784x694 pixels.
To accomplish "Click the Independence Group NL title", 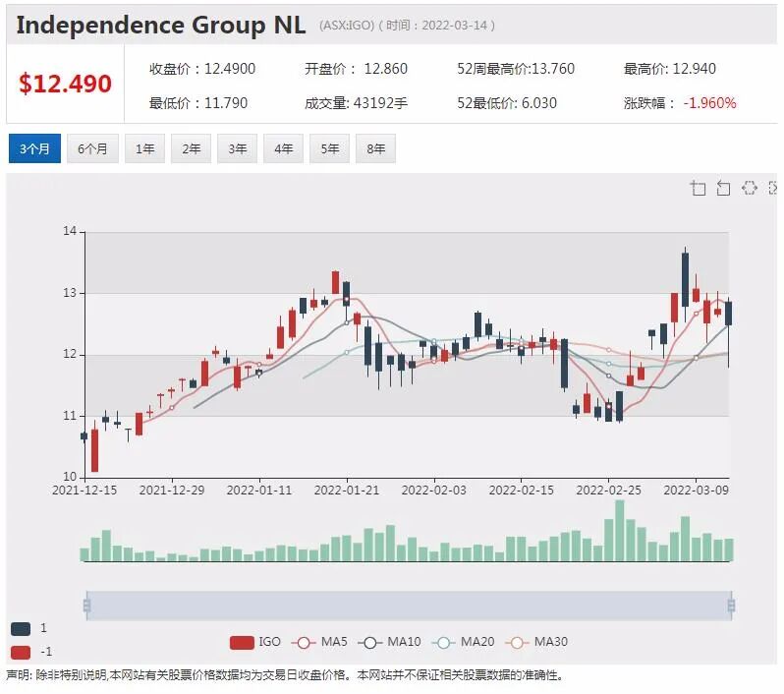I will pos(160,25).
